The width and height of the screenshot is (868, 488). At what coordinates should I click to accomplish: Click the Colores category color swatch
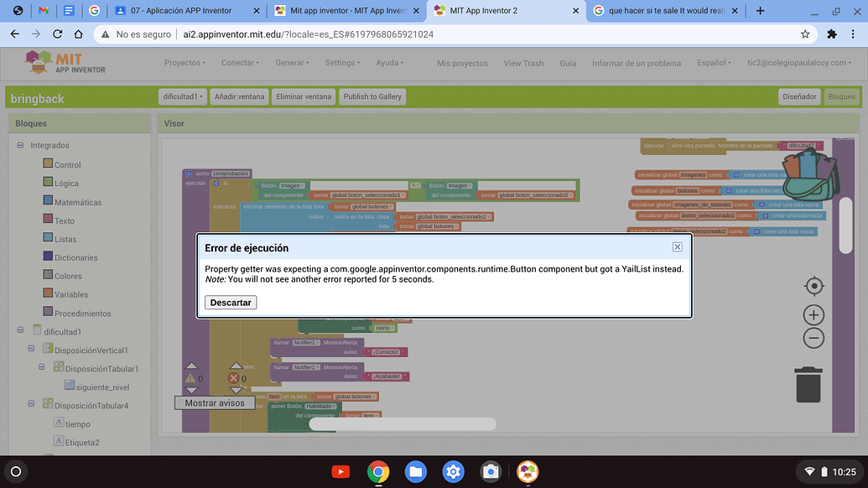pyautogui.click(x=46, y=276)
